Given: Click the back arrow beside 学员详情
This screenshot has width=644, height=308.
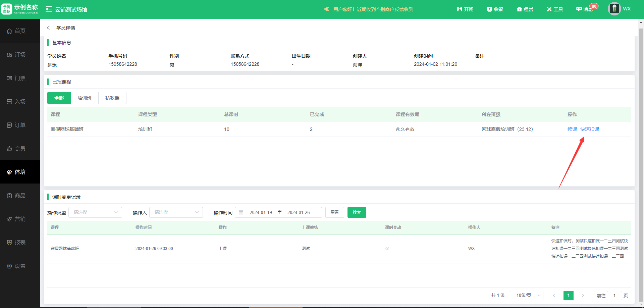Looking at the screenshot, I should tap(48, 28).
